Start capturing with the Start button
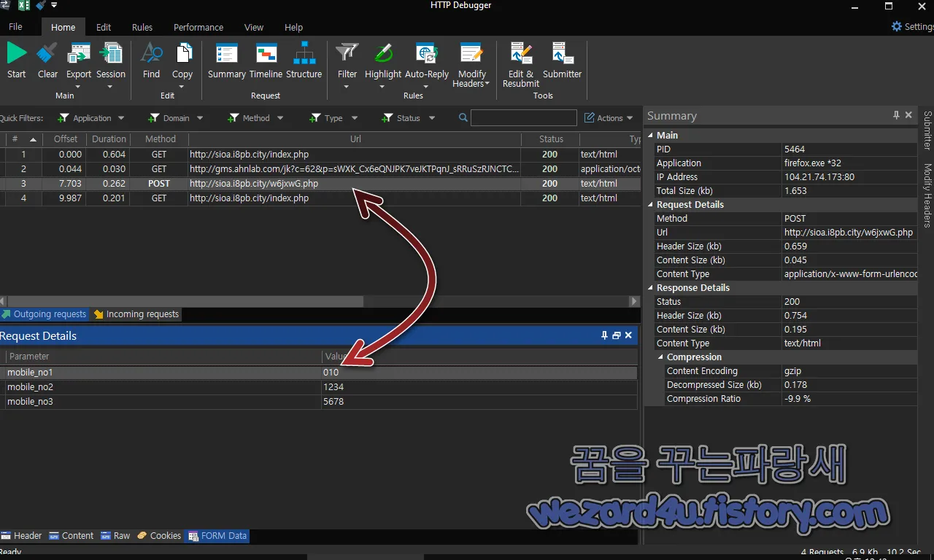934x560 pixels. pyautogui.click(x=17, y=61)
